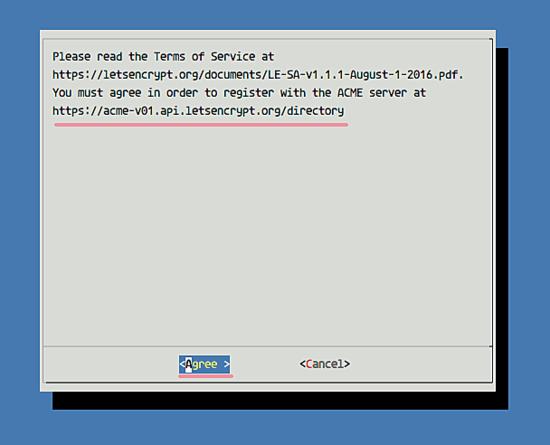The height and width of the screenshot is (445, 550).
Task: Click the 'You must agree in order' line
Action: coord(239,93)
